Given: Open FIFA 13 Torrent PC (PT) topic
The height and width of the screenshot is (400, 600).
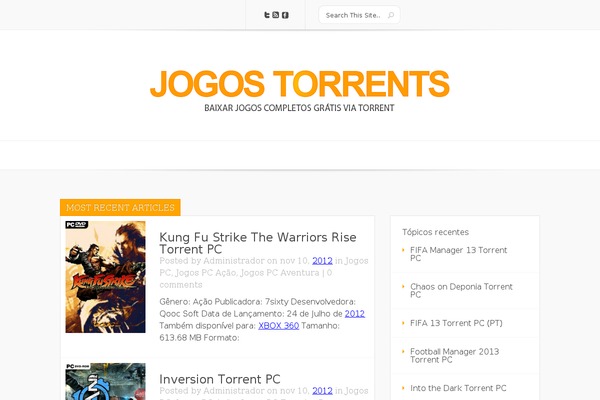Looking at the screenshot, I should click(456, 323).
